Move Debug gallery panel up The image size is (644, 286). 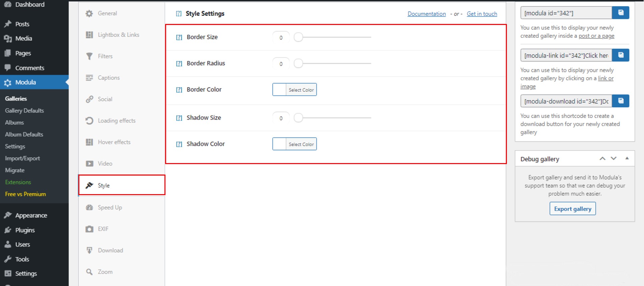click(602, 159)
